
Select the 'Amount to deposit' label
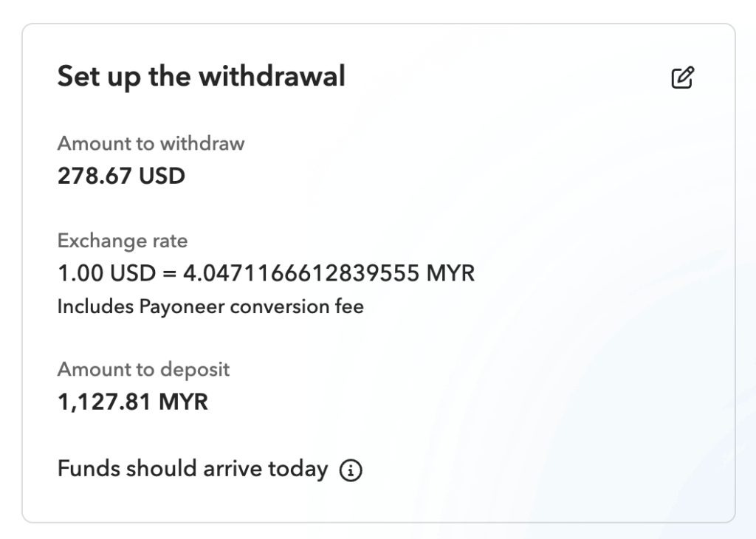143,369
